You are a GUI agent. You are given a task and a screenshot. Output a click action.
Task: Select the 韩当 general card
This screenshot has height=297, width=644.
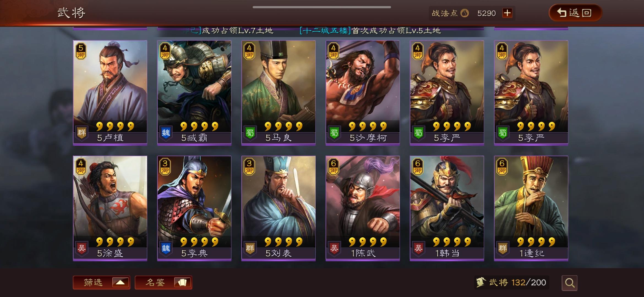coord(447,208)
